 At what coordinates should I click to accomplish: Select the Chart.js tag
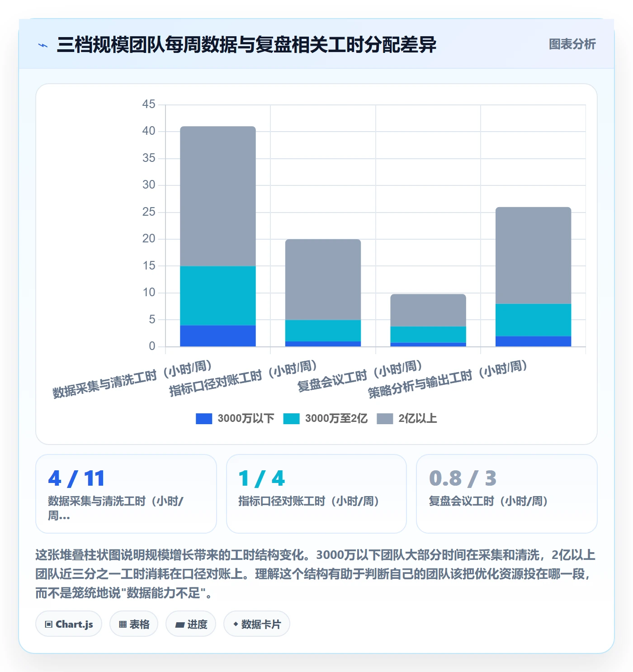pyautogui.click(x=69, y=624)
